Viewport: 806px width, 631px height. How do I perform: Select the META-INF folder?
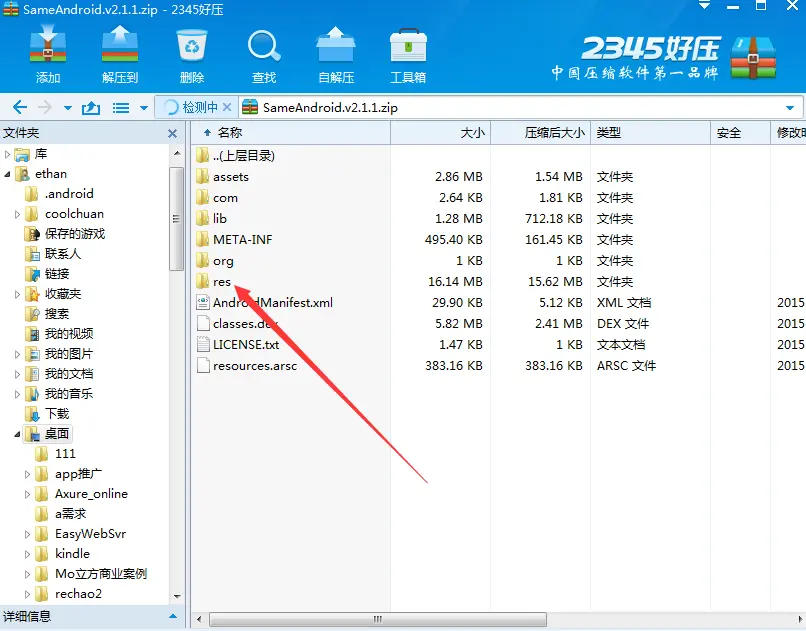click(x=234, y=240)
